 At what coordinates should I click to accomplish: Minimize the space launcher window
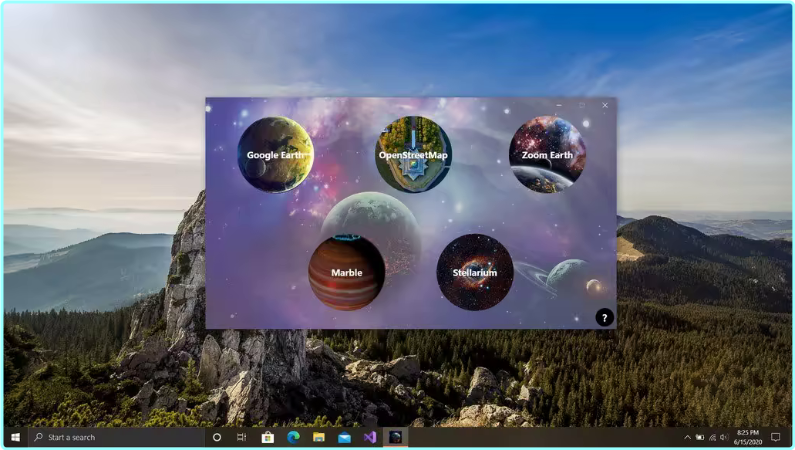click(x=559, y=105)
